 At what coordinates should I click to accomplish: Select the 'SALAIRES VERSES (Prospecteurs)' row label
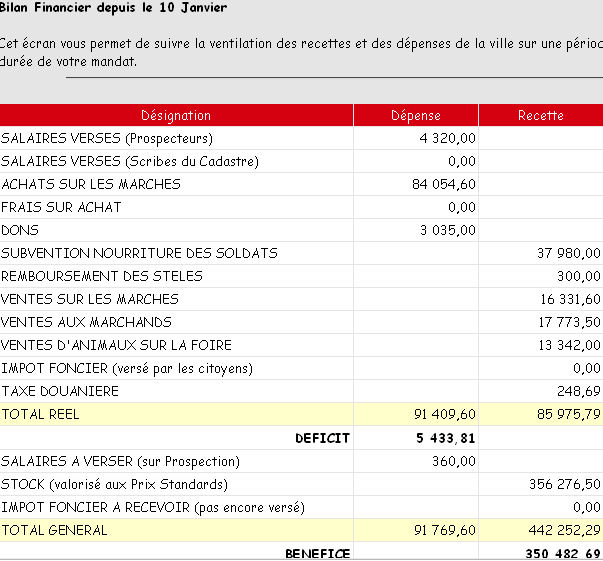tap(107, 138)
